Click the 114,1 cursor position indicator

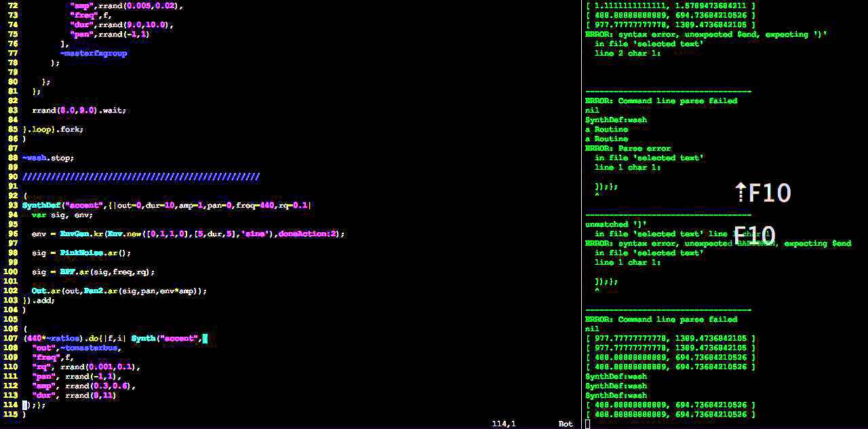(x=503, y=424)
